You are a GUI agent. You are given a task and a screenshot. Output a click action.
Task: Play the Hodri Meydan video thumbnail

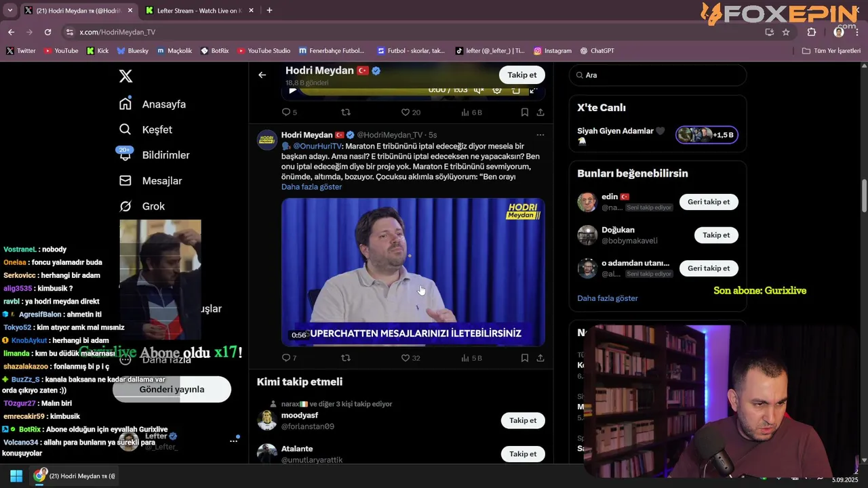tap(413, 272)
